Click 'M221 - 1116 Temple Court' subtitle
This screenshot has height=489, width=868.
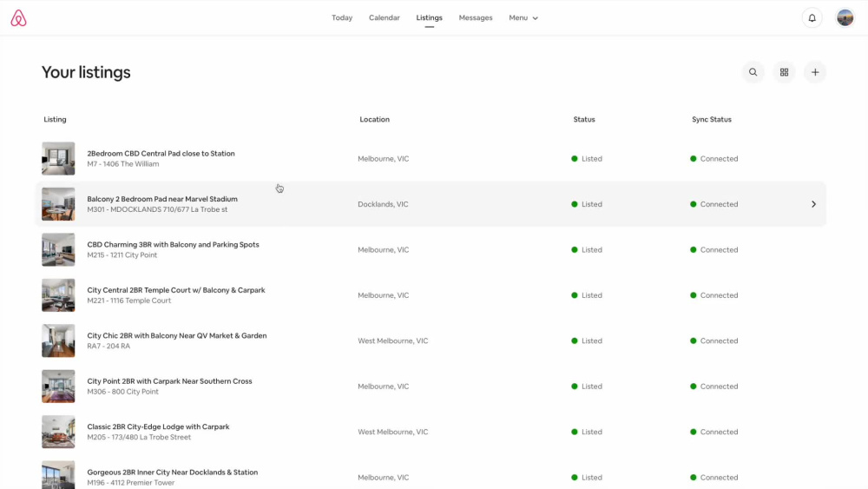tap(129, 301)
